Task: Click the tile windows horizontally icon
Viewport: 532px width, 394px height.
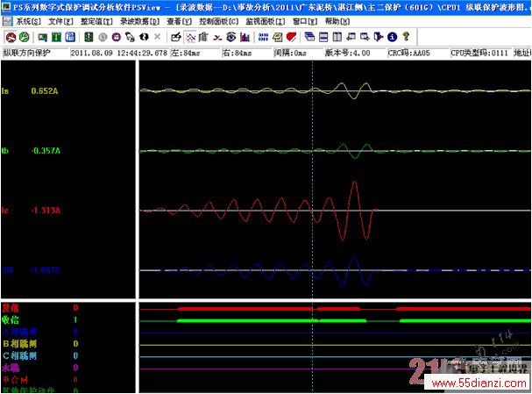Action: (x=323, y=37)
